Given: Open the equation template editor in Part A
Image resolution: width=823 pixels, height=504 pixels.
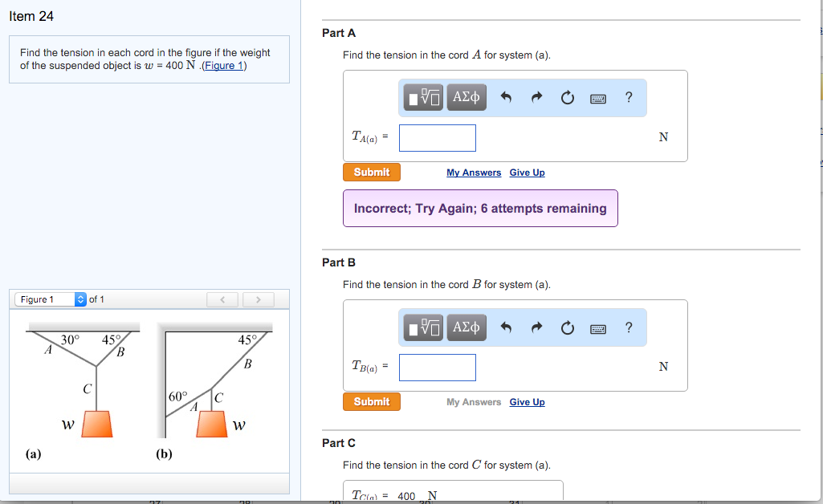Looking at the screenshot, I should (422, 97).
